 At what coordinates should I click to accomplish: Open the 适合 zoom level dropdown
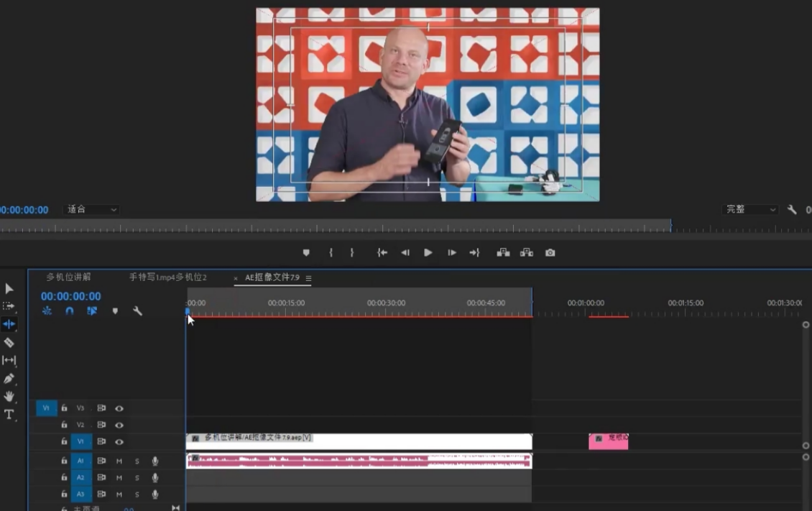pos(91,210)
